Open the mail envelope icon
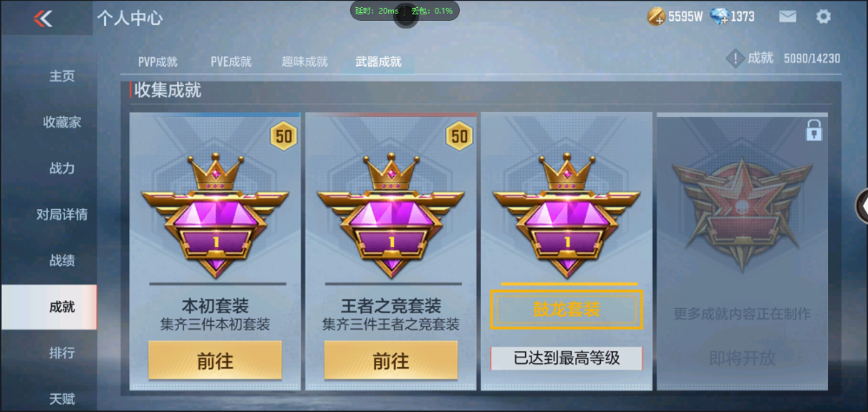 pyautogui.click(x=787, y=16)
